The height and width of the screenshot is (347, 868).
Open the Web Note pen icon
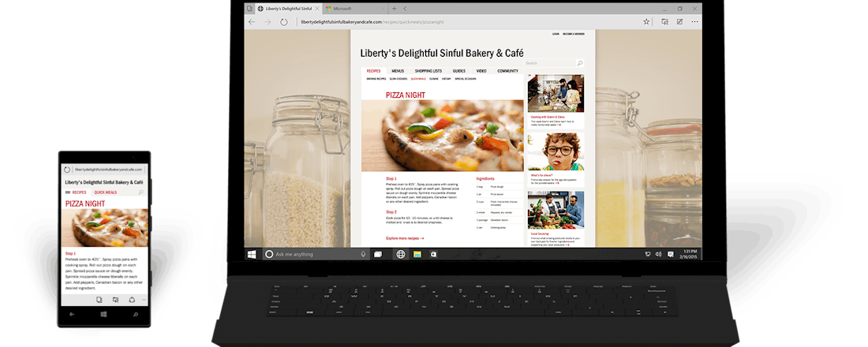click(679, 21)
